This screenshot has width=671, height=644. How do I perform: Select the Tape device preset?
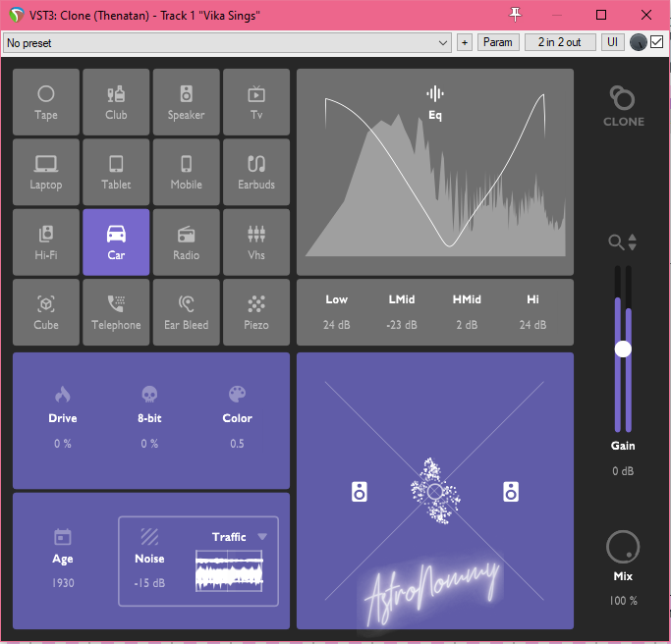point(46,102)
